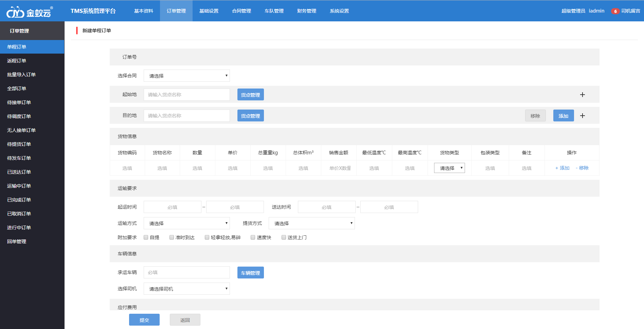
Task: Open the 系统设置 top menu
Action: click(339, 11)
